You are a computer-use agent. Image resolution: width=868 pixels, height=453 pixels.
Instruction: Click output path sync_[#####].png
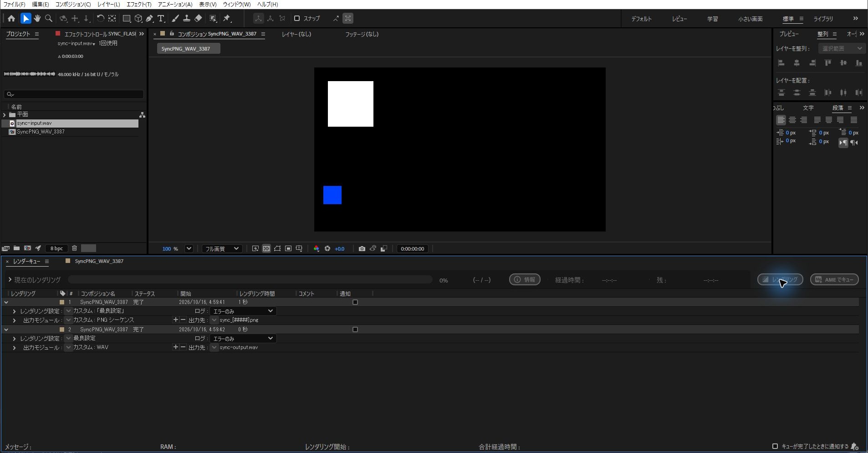[239, 320]
